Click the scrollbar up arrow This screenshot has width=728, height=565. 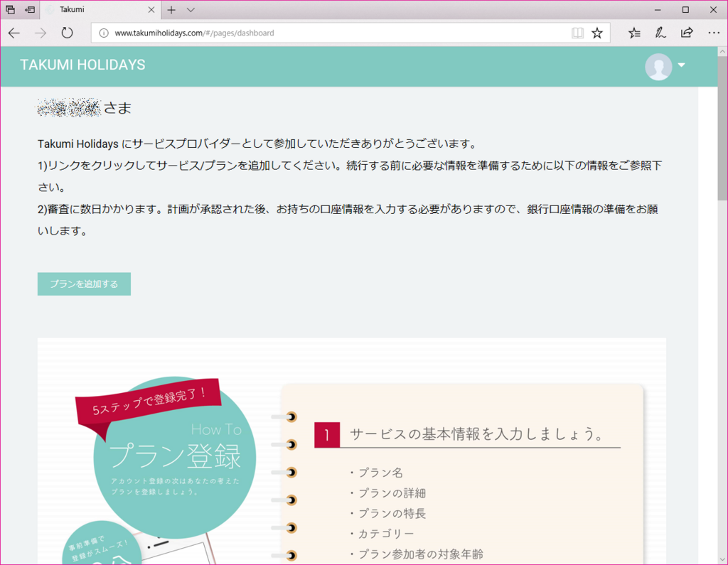pyautogui.click(x=722, y=52)
